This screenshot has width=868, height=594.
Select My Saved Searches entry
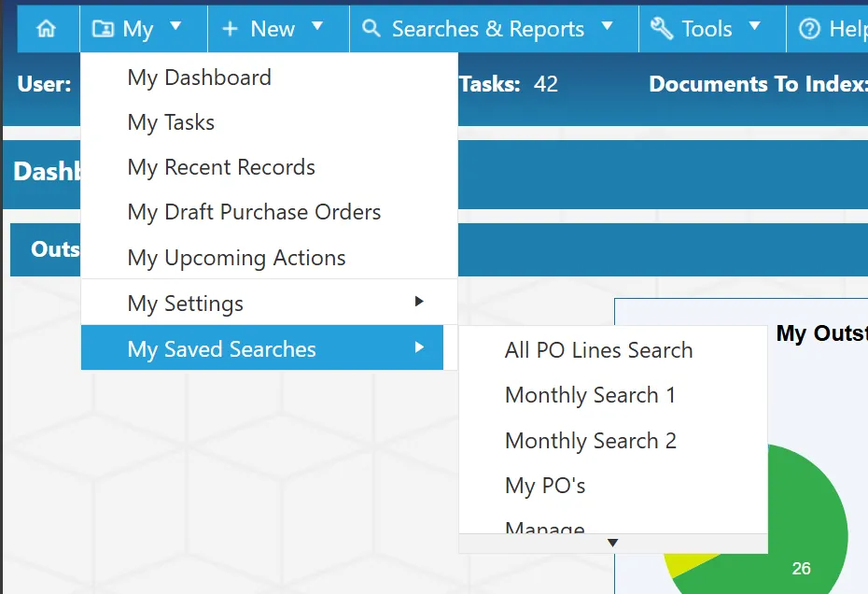tap(262, 347)
